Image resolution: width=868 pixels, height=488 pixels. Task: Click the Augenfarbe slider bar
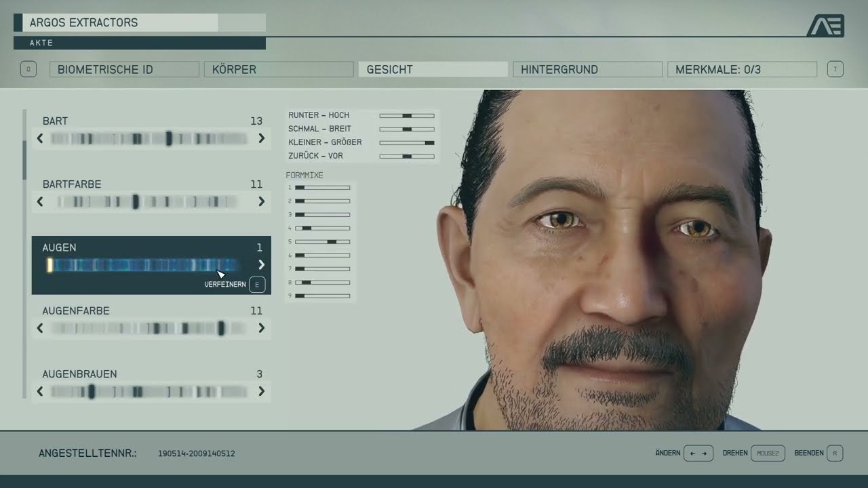150,328
